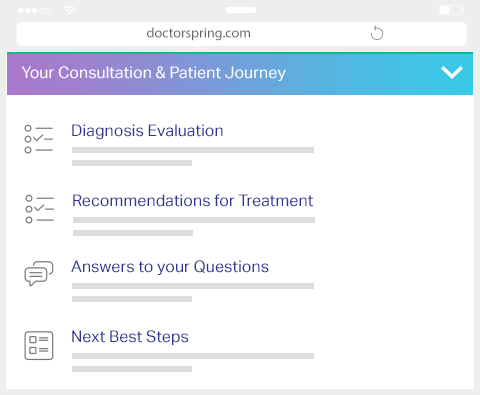Click placeholder text under Recommendations for Treatment
Viewport: 480px width, 395px height.
pyautogui.click(x=194, y=226)
